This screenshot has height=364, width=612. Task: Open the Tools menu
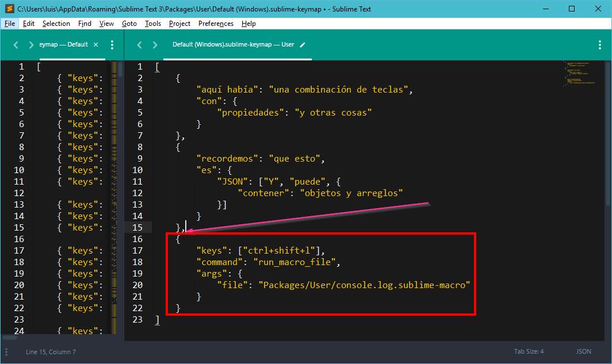pos(153,24)
